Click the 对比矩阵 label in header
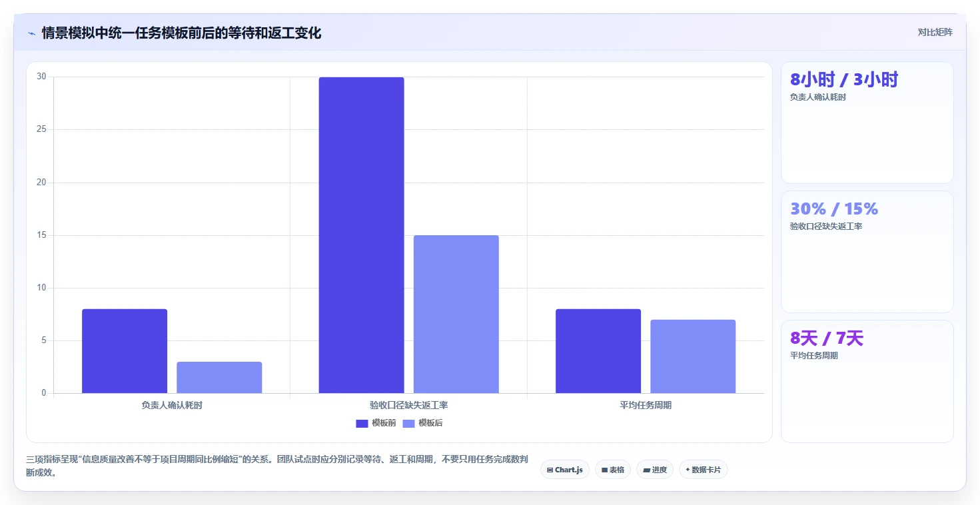 coord(935,32)
